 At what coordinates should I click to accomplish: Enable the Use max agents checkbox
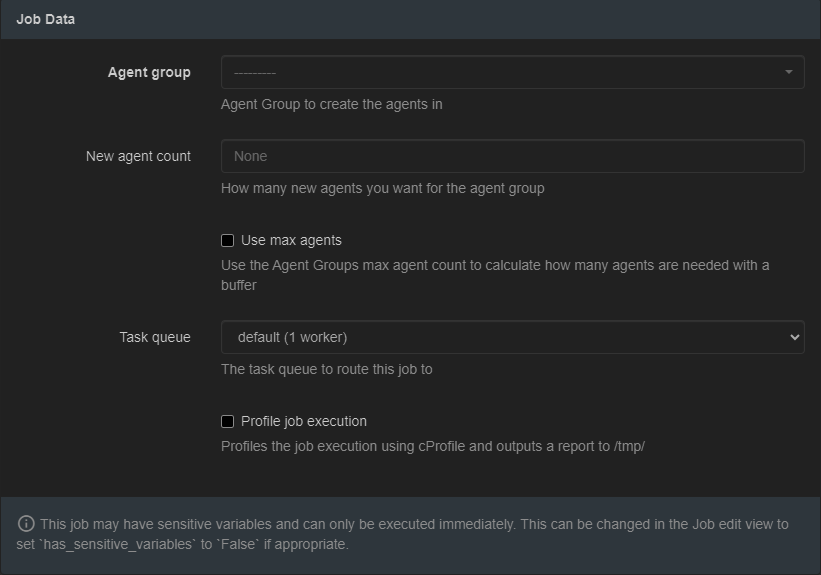(227, 240)
